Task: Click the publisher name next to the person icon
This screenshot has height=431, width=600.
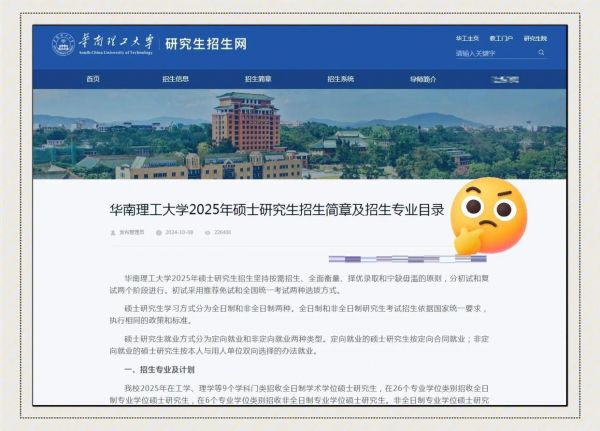Action: pos(132,232)
